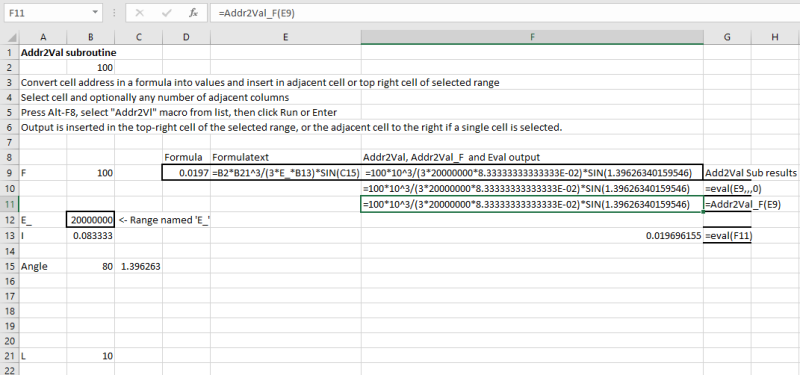This screenshot has height=375, width=800.
Task: Select row 21 header
Action: (x=11, y=356)
